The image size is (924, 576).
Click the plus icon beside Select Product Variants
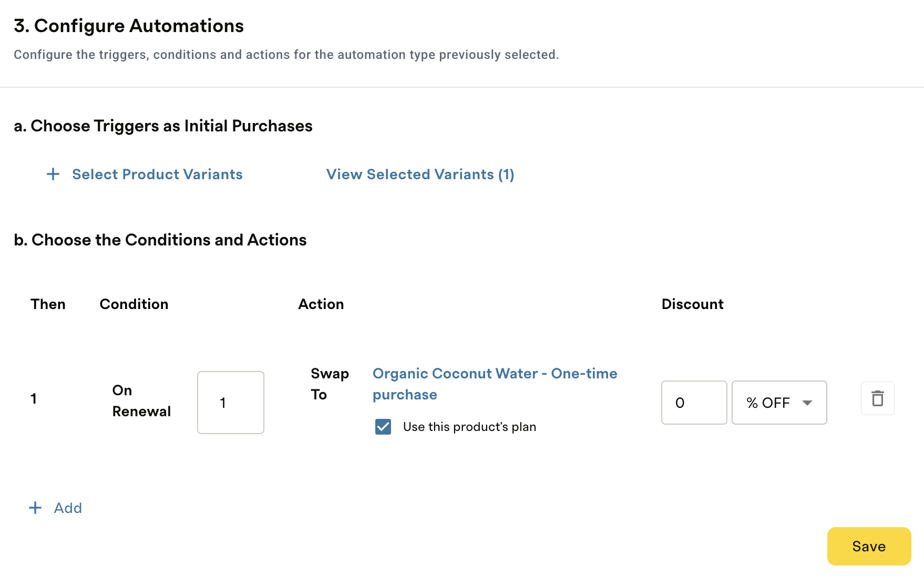click(53, 174)
